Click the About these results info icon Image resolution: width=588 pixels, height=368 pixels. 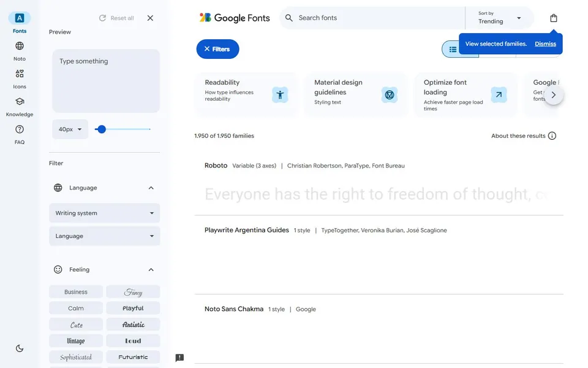click(552, 136)
